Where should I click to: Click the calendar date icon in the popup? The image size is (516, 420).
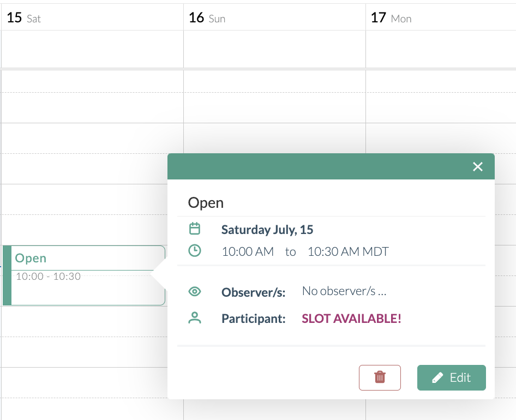(x=195, y=229)
